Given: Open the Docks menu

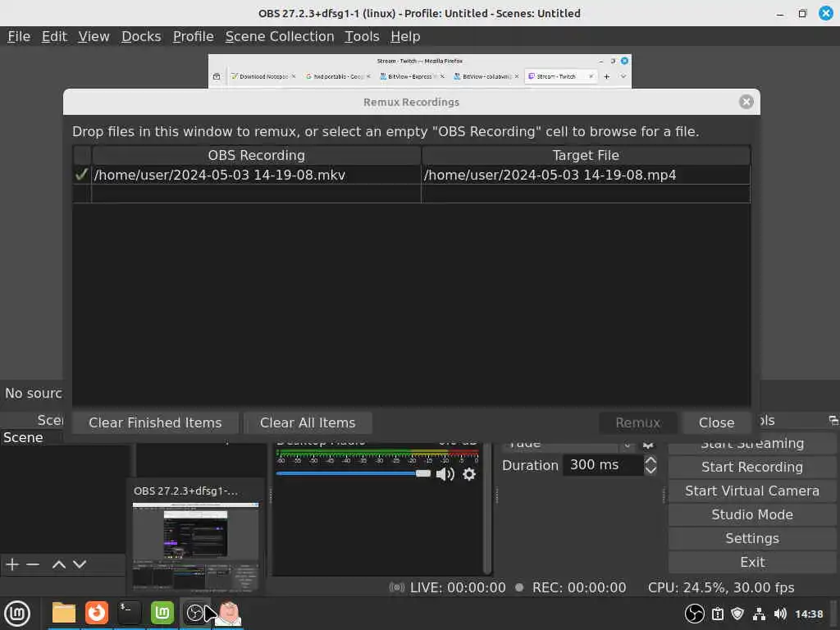Looking at the screenshot, I should [x=141, y=36].
